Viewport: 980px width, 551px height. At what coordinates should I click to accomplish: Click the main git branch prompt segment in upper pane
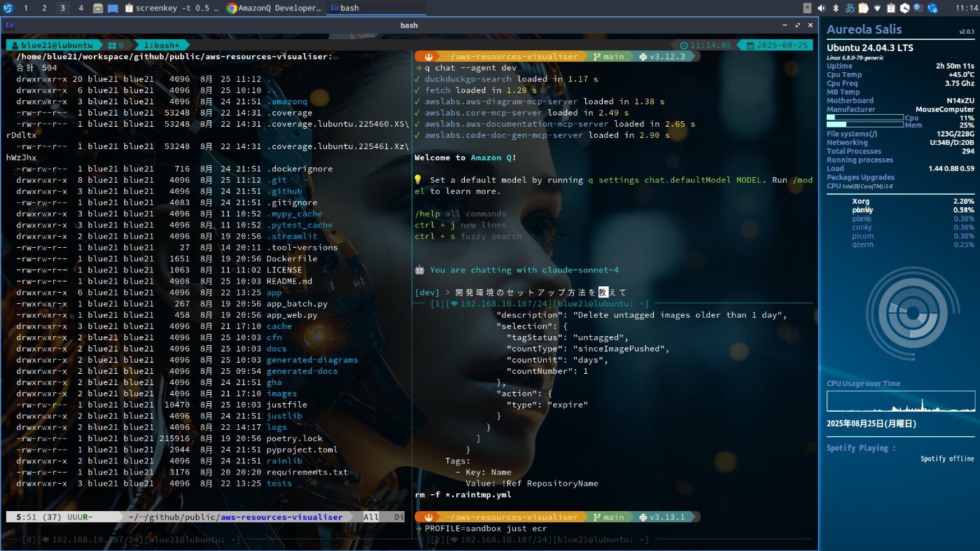pyautogui.click(x=608, y=57)
